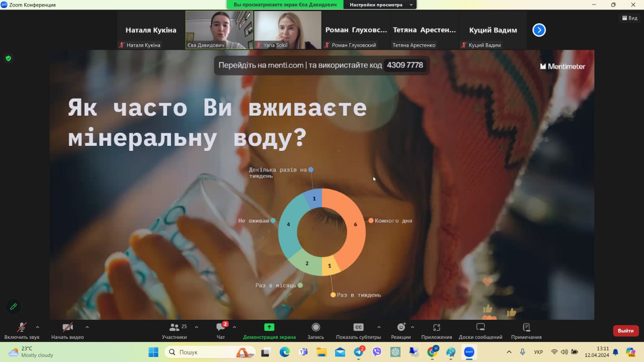Open ChatGPT from the taskbar

click(395, 352)
